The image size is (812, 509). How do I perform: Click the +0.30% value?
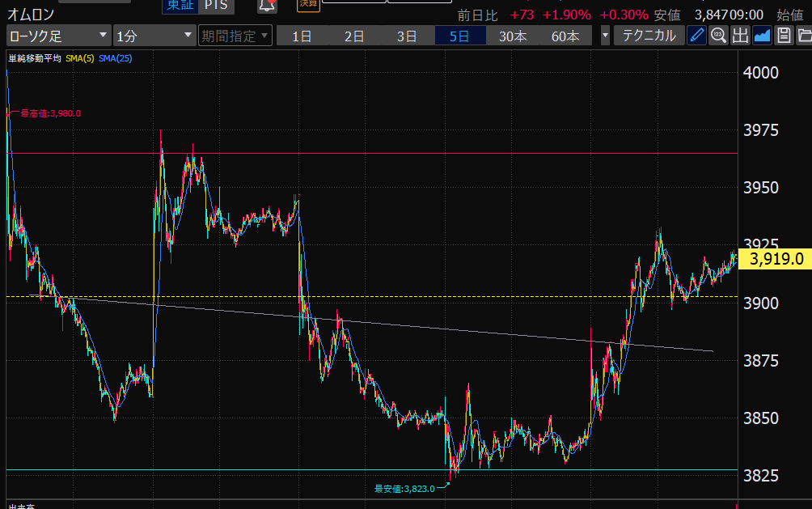click(624, 15)
